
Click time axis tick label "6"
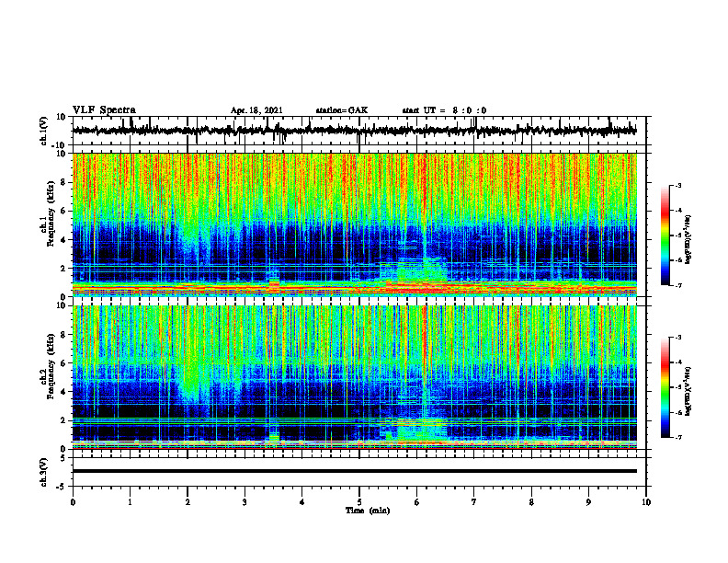[417, 502]
